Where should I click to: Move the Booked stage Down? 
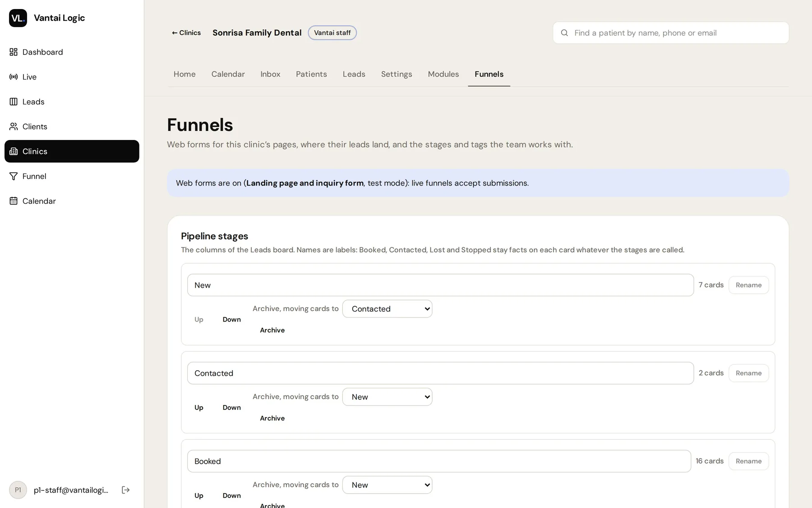click(231, 495)
